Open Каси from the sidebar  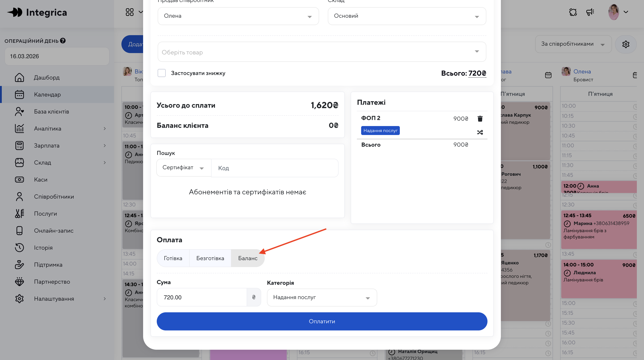[x=40, y=180]
